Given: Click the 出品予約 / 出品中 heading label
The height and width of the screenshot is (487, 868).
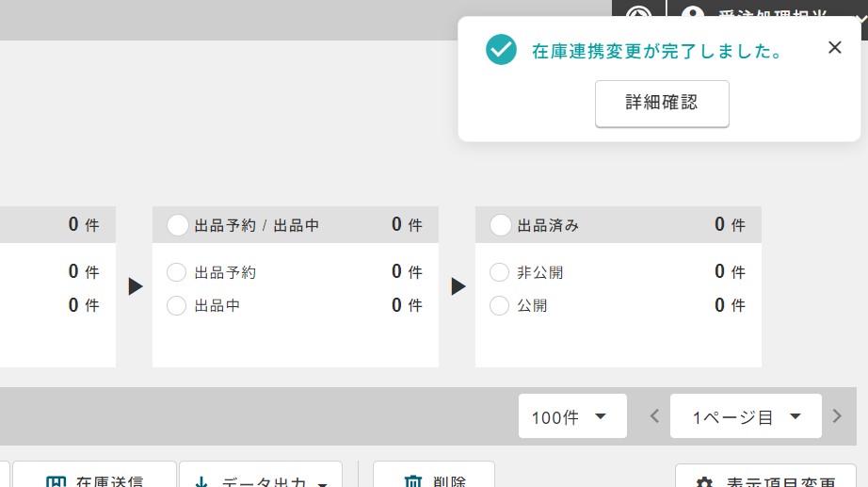Looking at the screenshot, I should click(x=257, y=225).
